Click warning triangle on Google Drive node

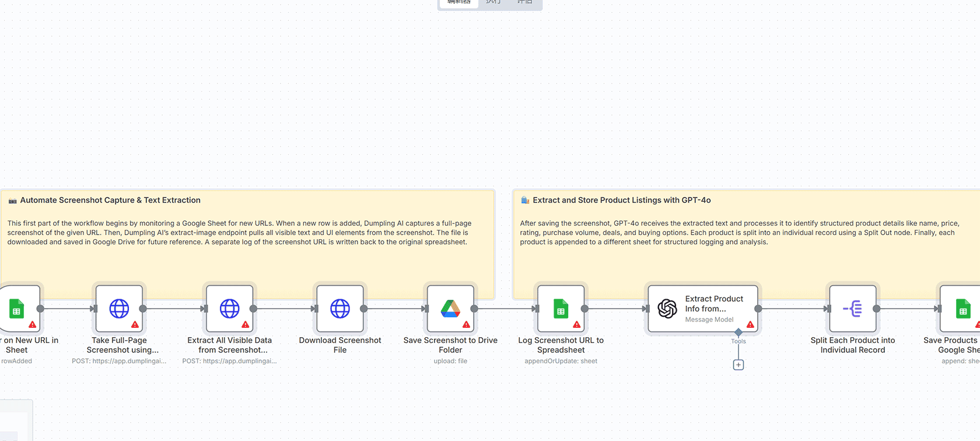[x=466, y=324]
